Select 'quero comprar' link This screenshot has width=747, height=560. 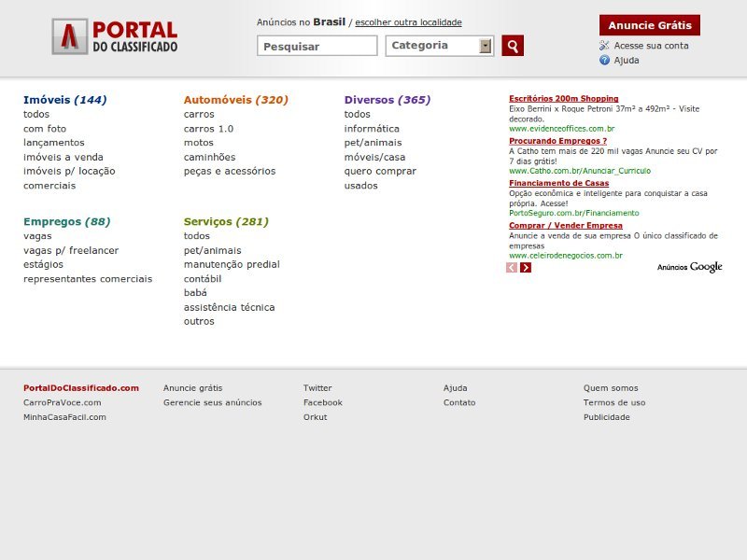(x=380, y=172)
